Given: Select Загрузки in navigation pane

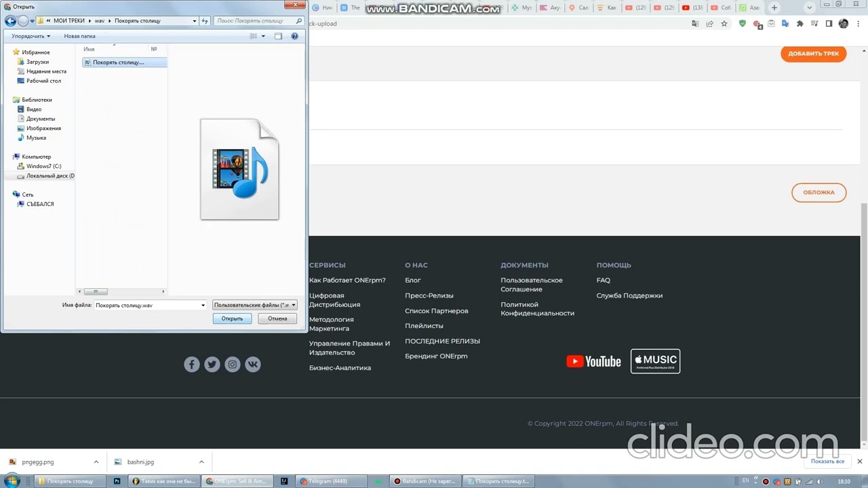Looking at the screenshot, I should (x=37, y=62).
